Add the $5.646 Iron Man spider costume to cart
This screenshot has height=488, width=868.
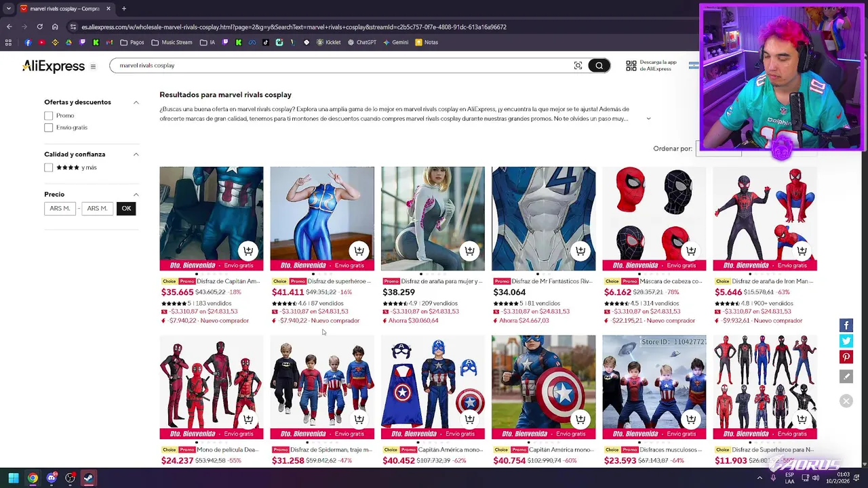(x=802, y=251)
